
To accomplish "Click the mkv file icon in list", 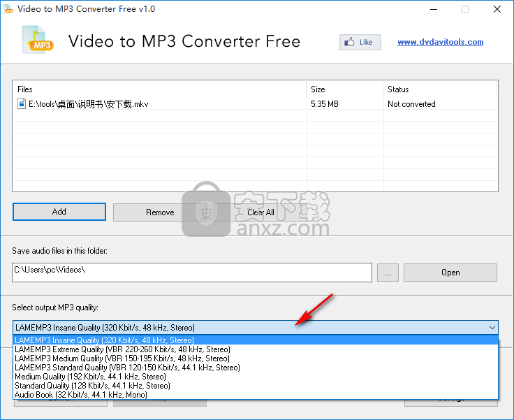I will click(x=22, y=103).
